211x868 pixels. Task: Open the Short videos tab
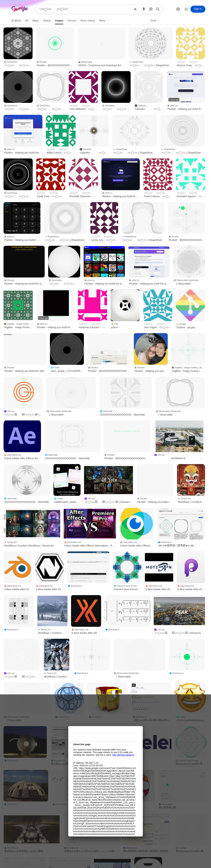tap(88, 21)
